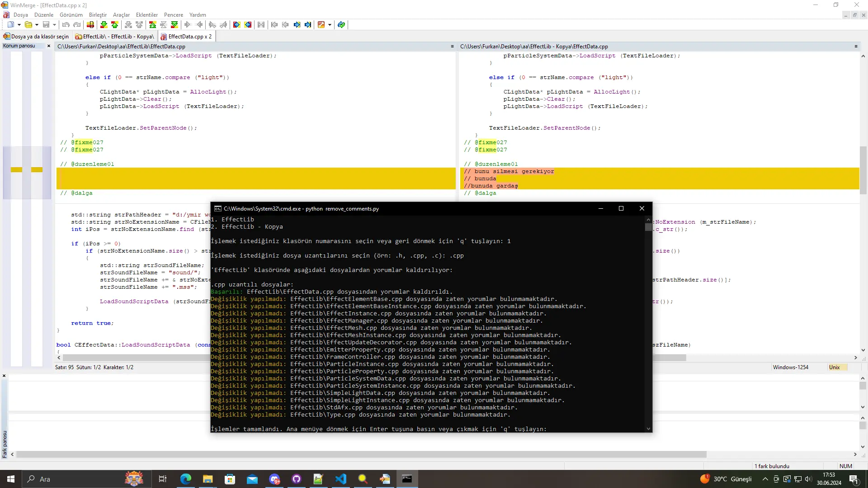Open the Windows Start menu
The height and width of the screenshot is (488, 868).
click(11, 479)
